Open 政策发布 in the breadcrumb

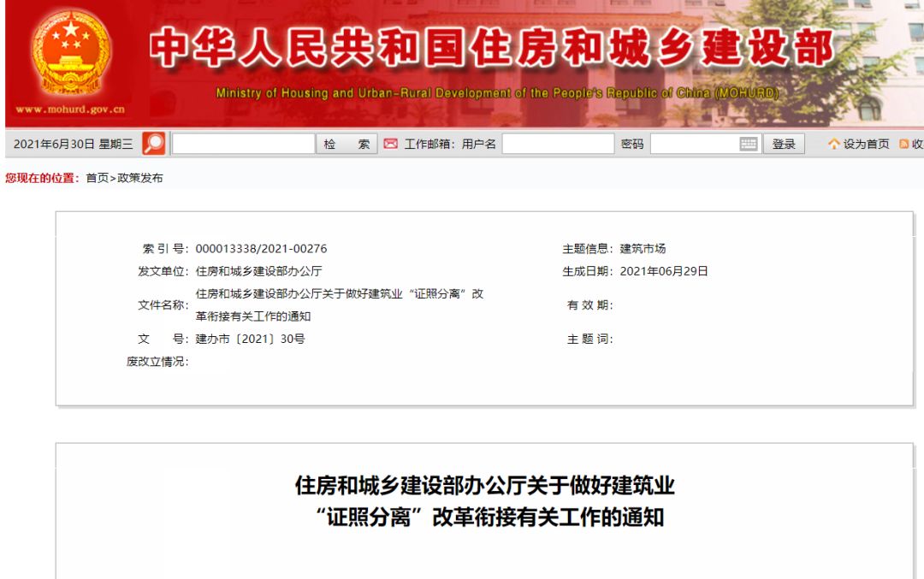[140, 178]
